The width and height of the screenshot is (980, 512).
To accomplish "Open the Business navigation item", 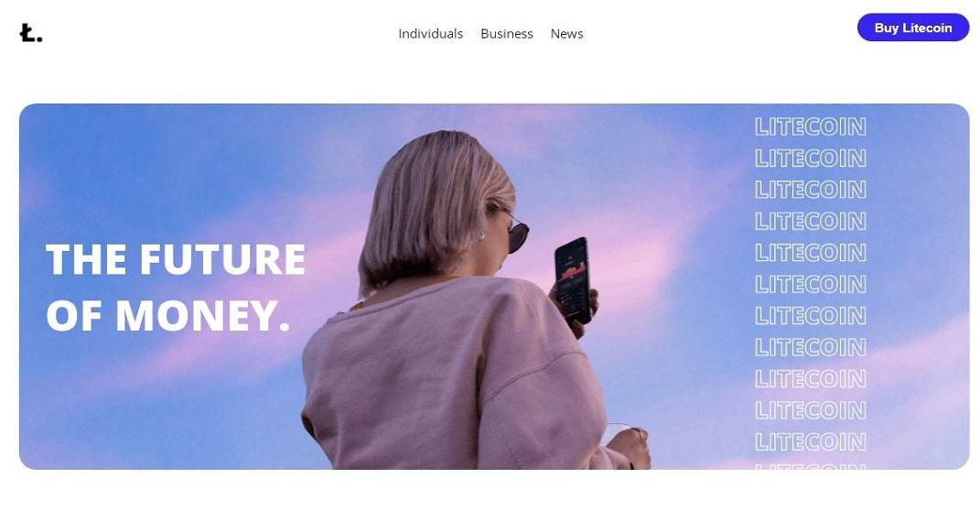I will tap(507, 34).
